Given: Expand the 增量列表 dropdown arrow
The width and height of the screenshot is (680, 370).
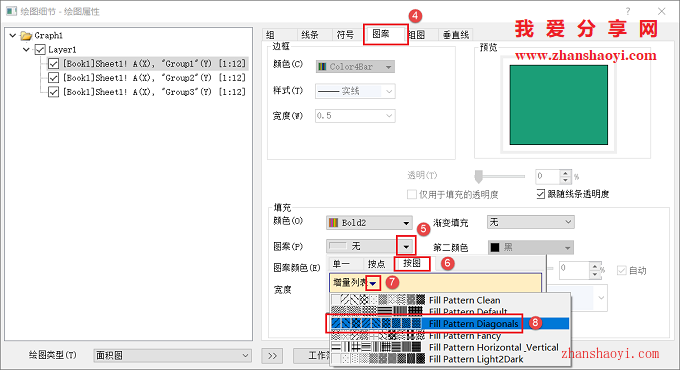Looking at the screenshot, I should tap(373, 283).
